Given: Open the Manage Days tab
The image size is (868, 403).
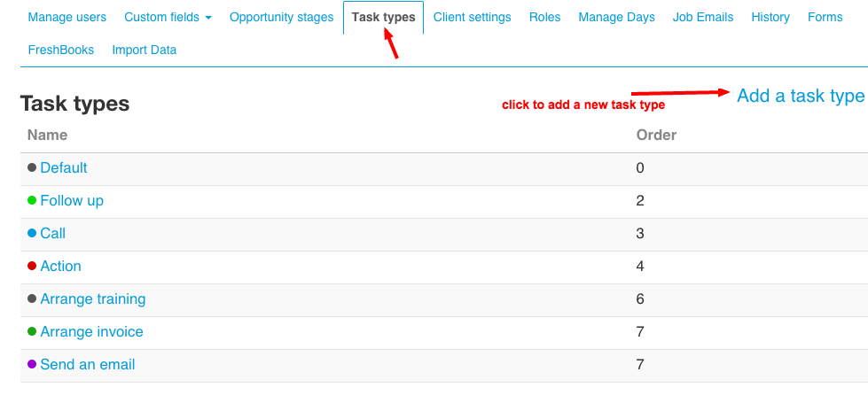Looking at the screenshot, I should point(616,18).
